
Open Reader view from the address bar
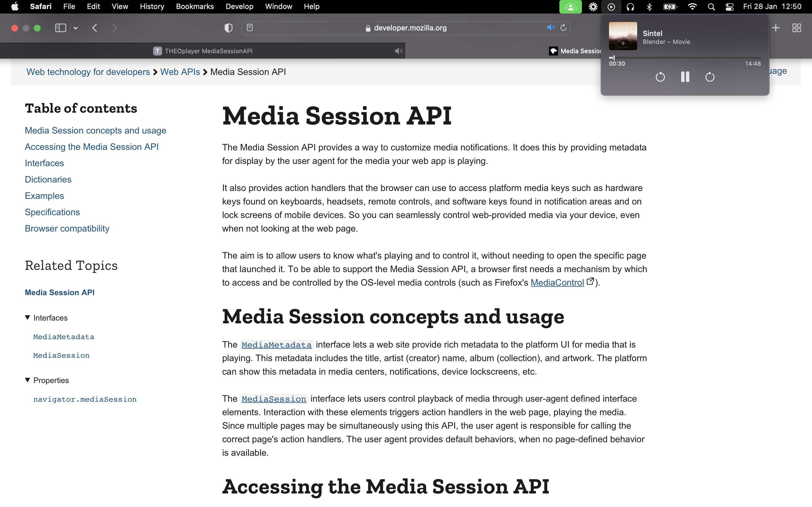250,28
